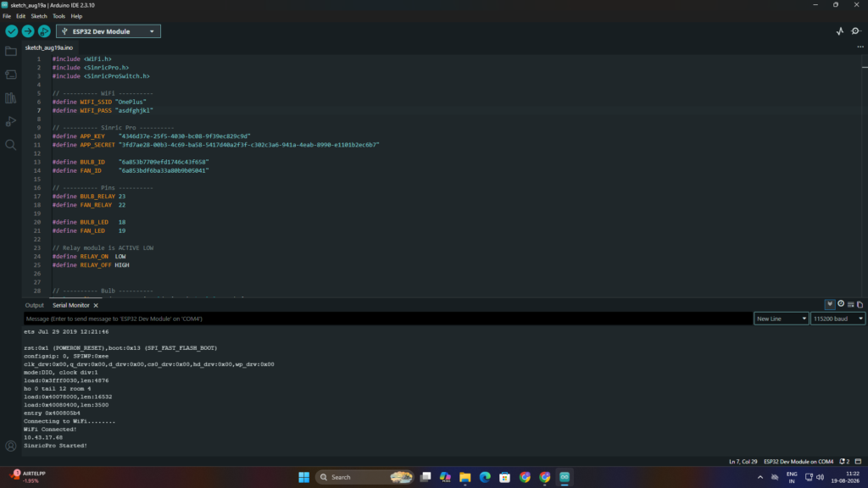Open the Boards Manager sidebar icon
This screenshot has height=488, width=868.
pos(10,75)
